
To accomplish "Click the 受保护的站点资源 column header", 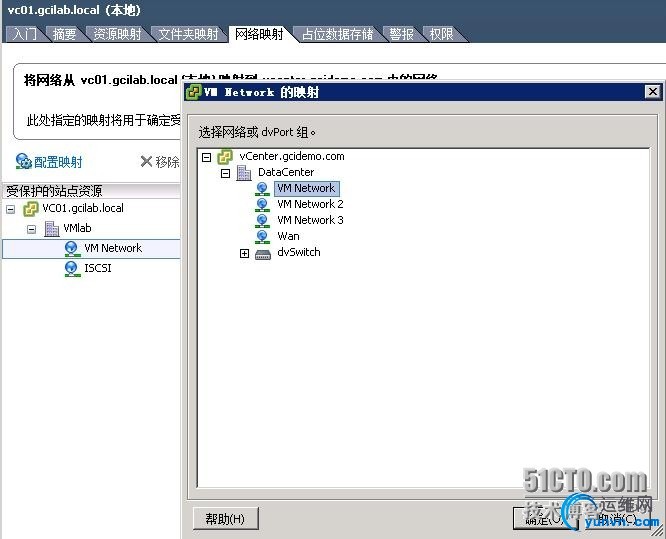I will pos(91,191).
